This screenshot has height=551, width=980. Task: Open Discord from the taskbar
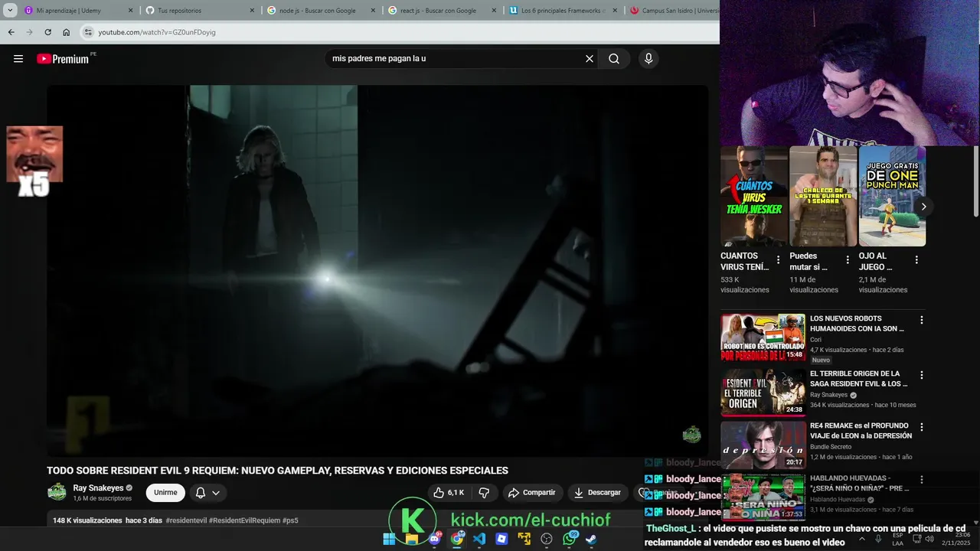point(434,539)
